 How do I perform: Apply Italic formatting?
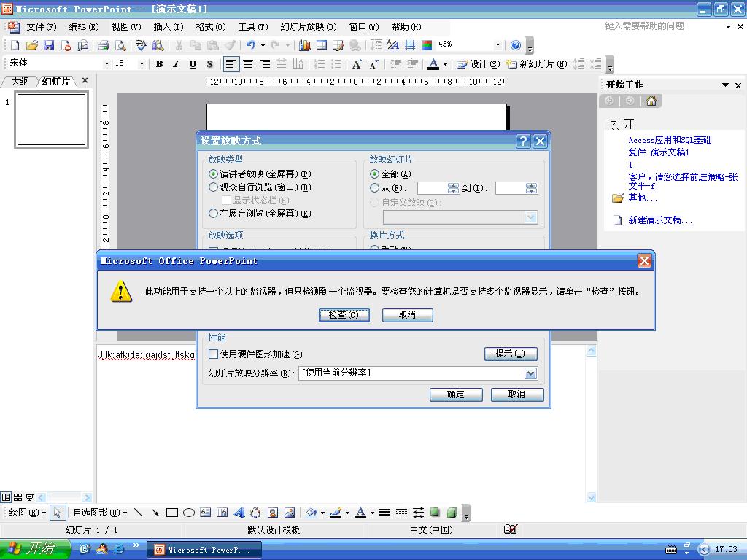176,64
